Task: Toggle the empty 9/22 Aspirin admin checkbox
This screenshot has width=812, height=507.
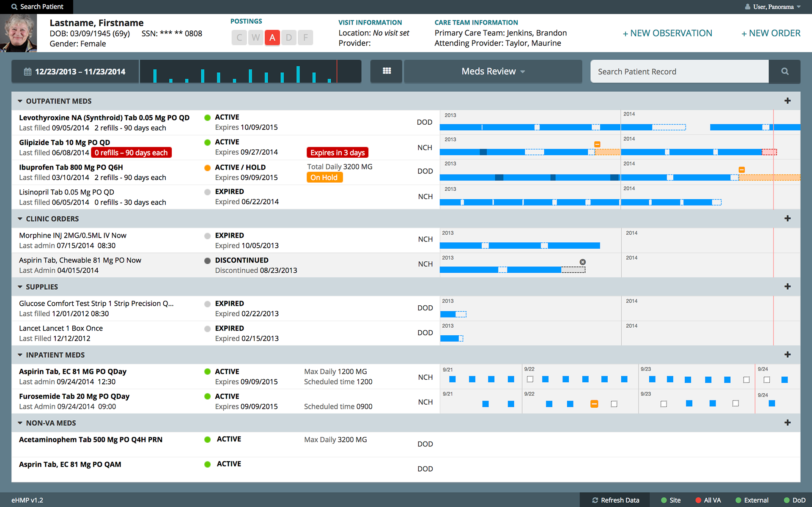Action: pyautogui.click(x=530, y=379)
